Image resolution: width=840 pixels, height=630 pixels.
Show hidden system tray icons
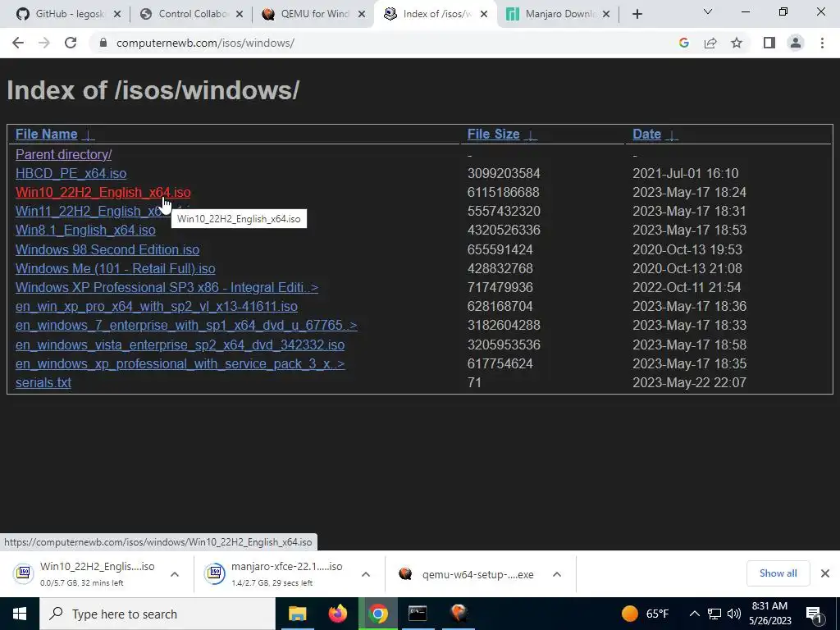(x=694, y=614)
